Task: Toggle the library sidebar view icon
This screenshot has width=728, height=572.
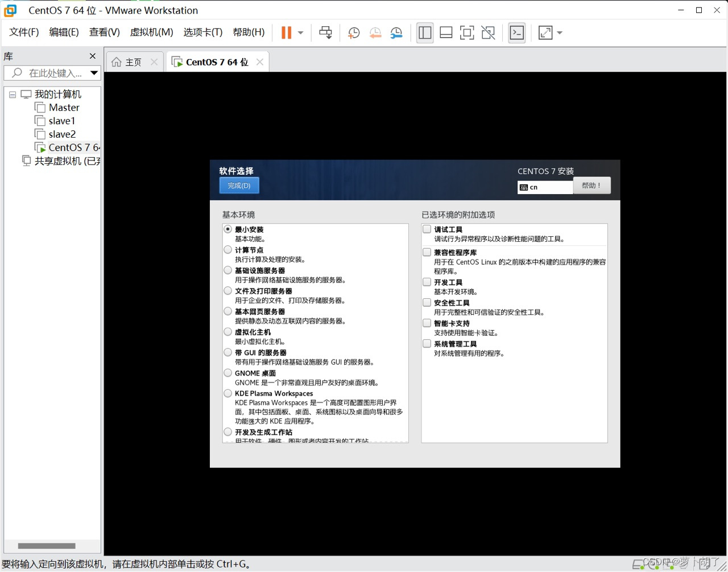Action: [x=425, y=32]
